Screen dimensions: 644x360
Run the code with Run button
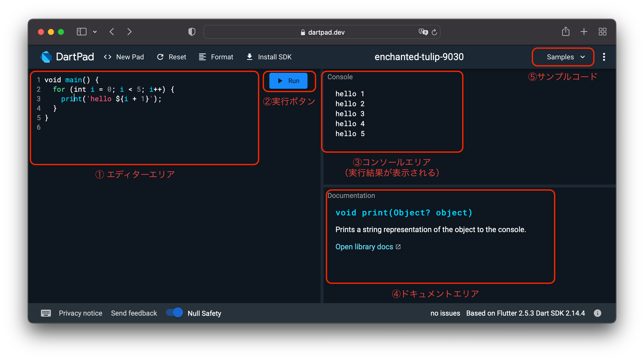click(288, 81)
